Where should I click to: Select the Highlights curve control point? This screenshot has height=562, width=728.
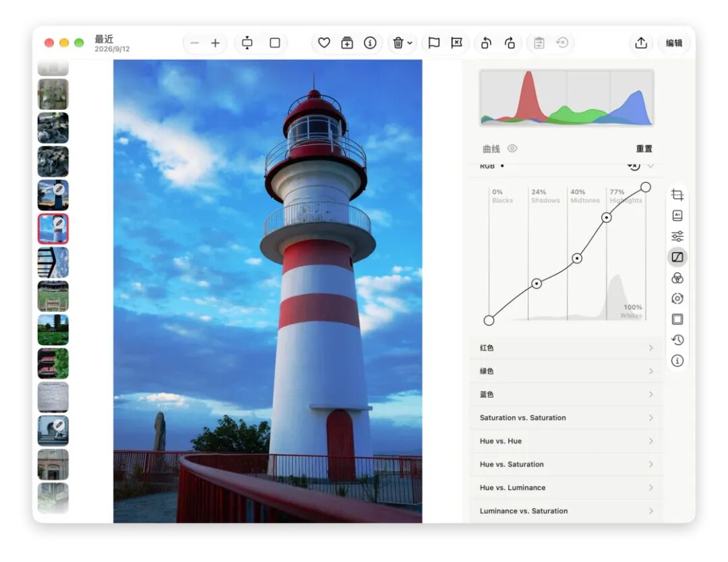[607, 217]
